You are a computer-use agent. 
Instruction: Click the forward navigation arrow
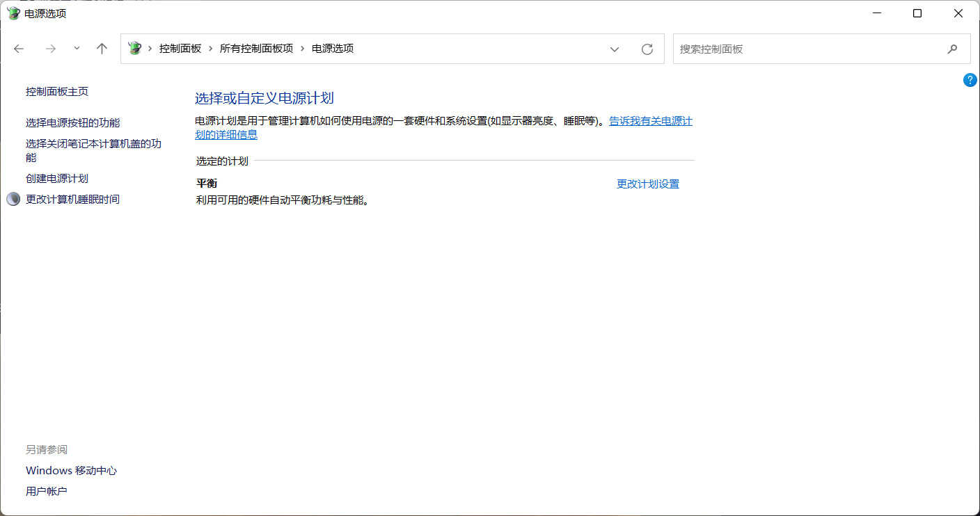pos(50,49)
